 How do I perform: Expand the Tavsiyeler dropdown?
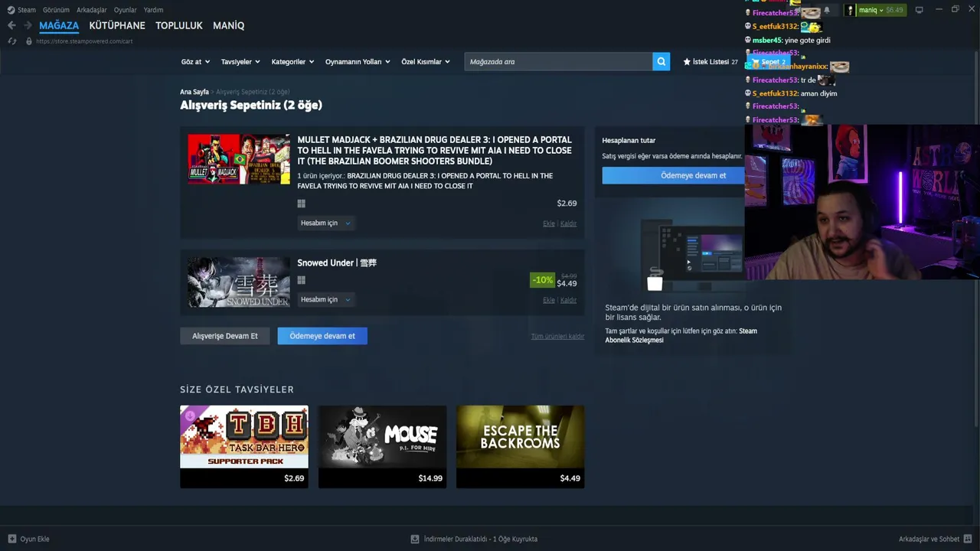click(x=240, y=62)
